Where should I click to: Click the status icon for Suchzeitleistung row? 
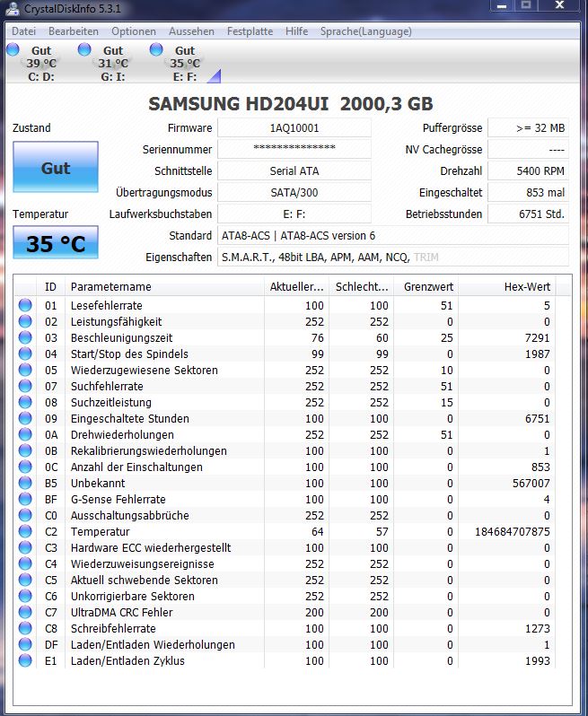(25, 402)
